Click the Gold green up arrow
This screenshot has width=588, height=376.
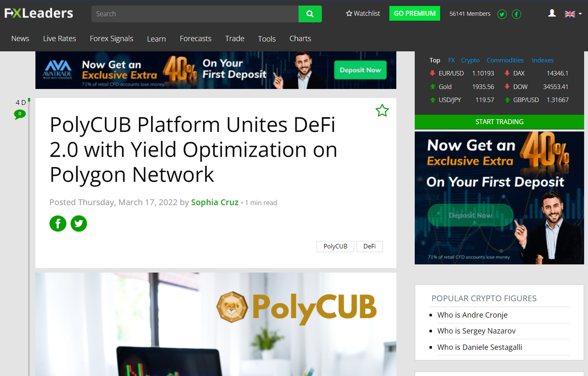(x=432, y=86)
